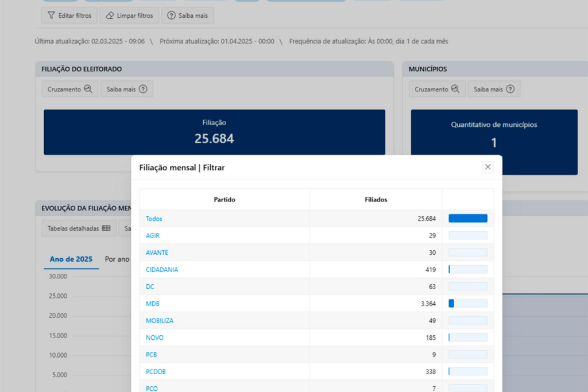This screenshot has height=392, width=588.
Task: Filter by NOVO party
Action: pos(154,337)
